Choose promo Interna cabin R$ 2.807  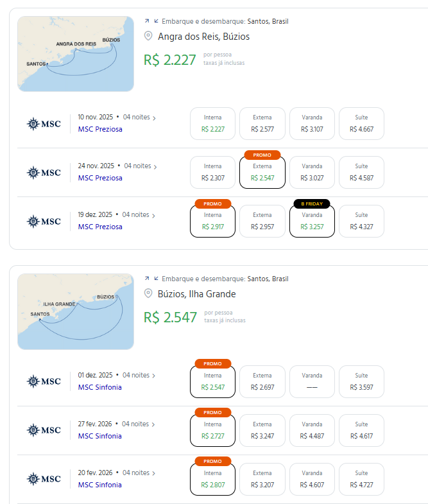point(213,479)
